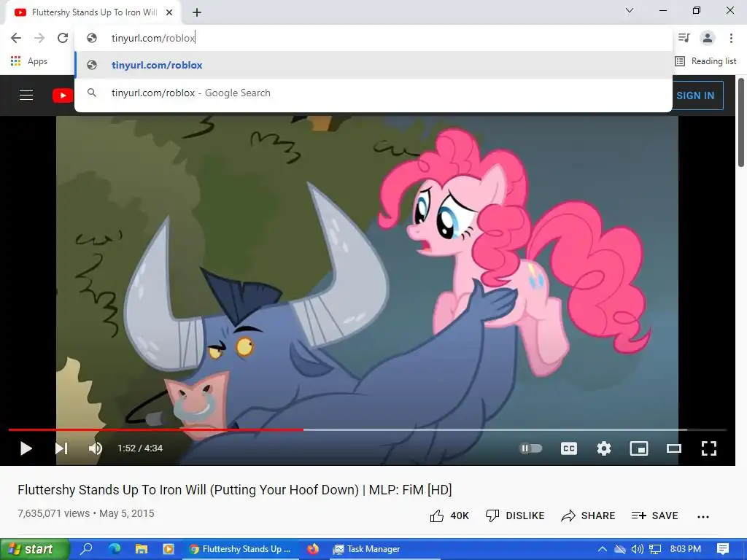The width and height of the screenshot is (747, 560).
Task: Toggle the autoplay switch
Action: pos(531,448)
